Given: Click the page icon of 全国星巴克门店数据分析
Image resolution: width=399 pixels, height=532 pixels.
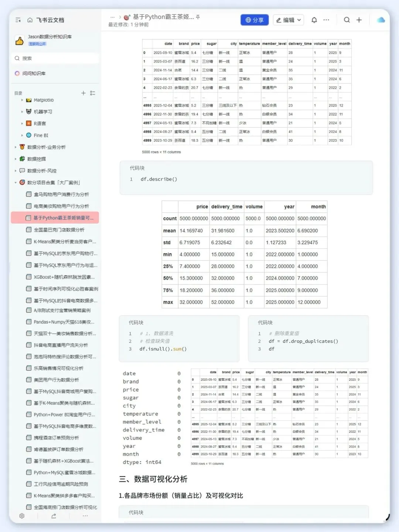Looking at the screenshot, I should click(x=28, y=230).
